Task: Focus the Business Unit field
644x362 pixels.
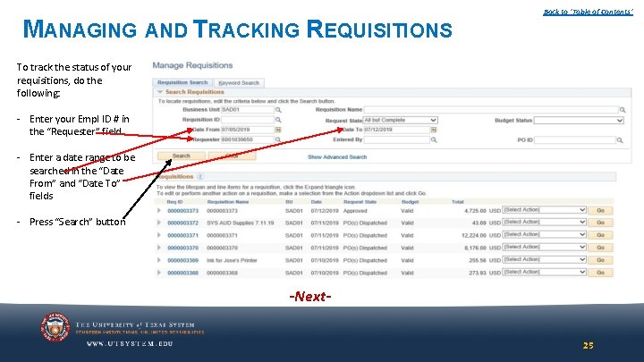Action: [248, 110]
